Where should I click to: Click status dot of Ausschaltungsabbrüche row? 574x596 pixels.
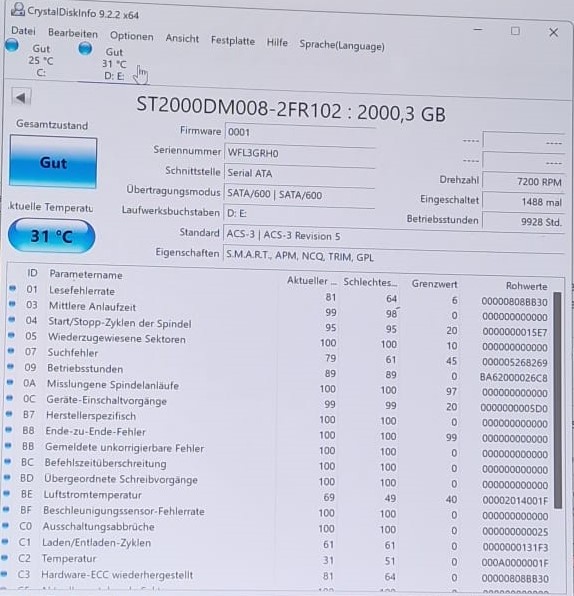[6, 525]
